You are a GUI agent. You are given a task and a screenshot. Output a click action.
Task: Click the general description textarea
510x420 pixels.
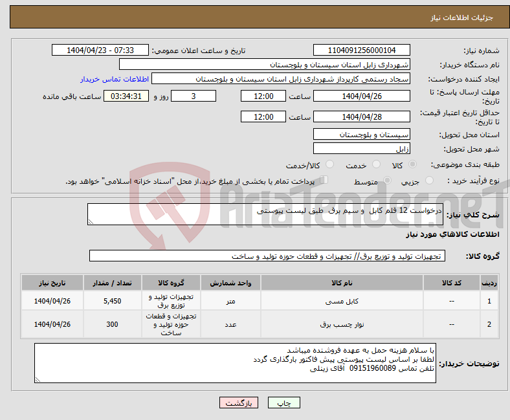coord(265,214)
